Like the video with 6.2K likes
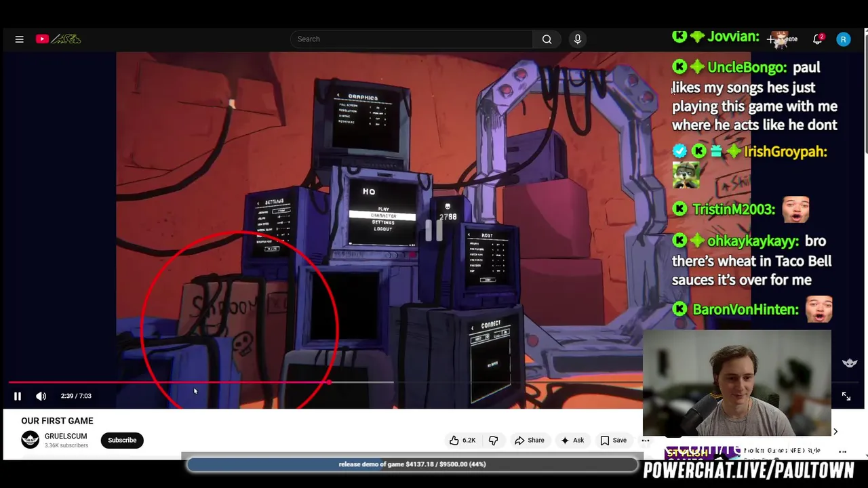 462,441
